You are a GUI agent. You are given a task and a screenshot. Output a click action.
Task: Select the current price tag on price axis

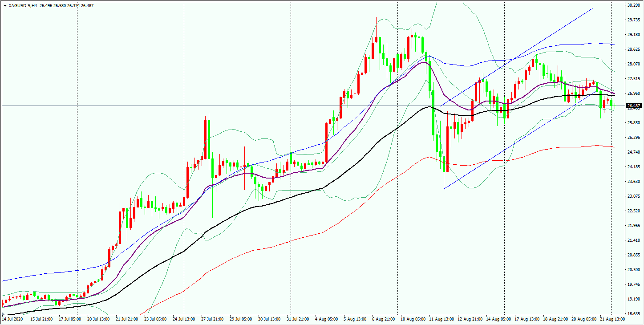point(634,106)
